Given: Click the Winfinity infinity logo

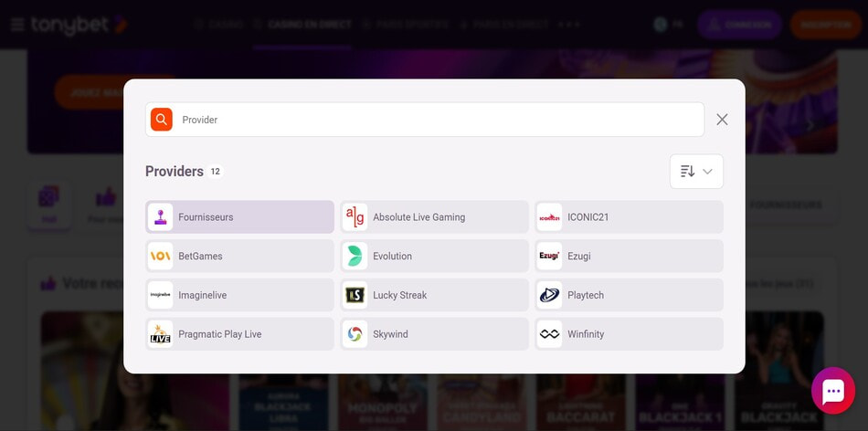Looking at the screenshot, I should pos(549,334).
